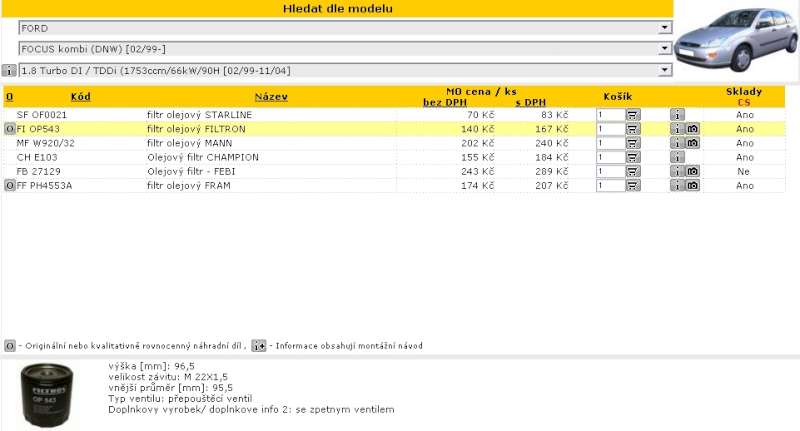Click engine info icon beside 1.8 Turbo dropdown
Image resolution: width=800 pixels, height=431 pixels.
tap(9, 71)
